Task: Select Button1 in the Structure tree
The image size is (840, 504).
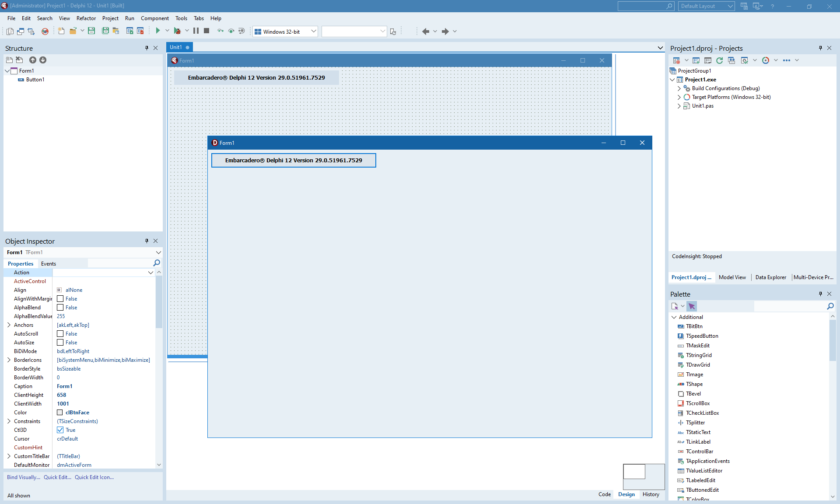Action: point(35,80)
